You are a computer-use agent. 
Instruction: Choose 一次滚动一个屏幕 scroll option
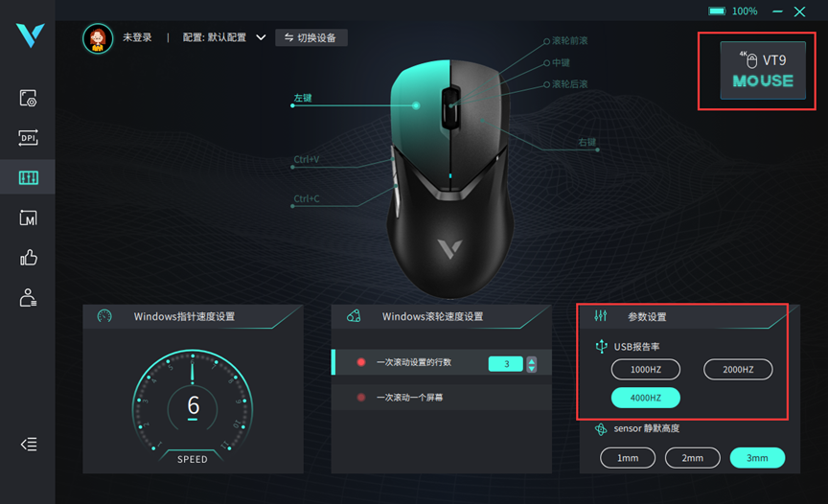[x=409, y=398]
